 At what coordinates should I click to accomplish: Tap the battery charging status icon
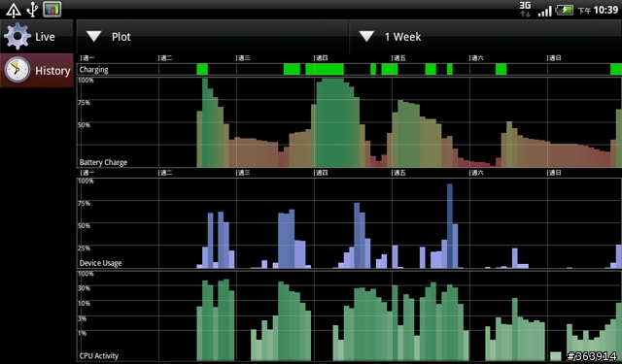564,10
